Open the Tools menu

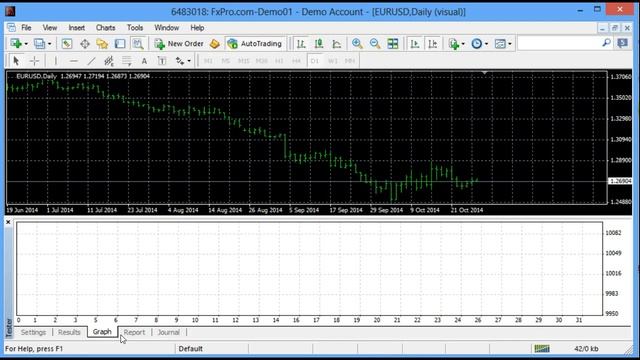point(135,28)
